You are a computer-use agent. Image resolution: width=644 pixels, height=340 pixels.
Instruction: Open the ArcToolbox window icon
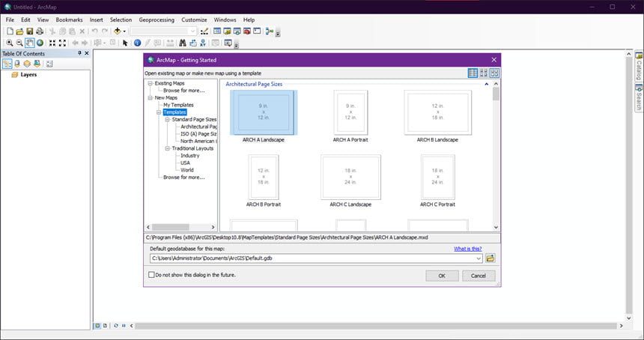(x=247, y=31)
